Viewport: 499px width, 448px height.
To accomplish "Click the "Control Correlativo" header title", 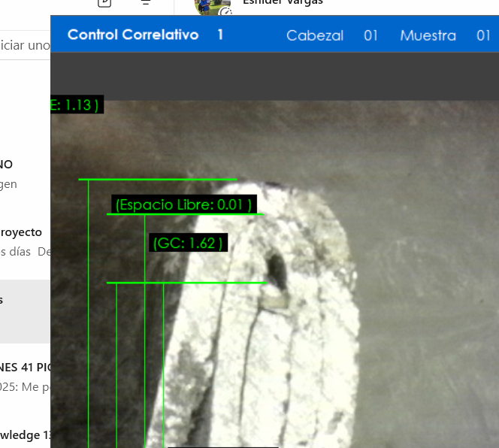I will [x=133, y=35].
